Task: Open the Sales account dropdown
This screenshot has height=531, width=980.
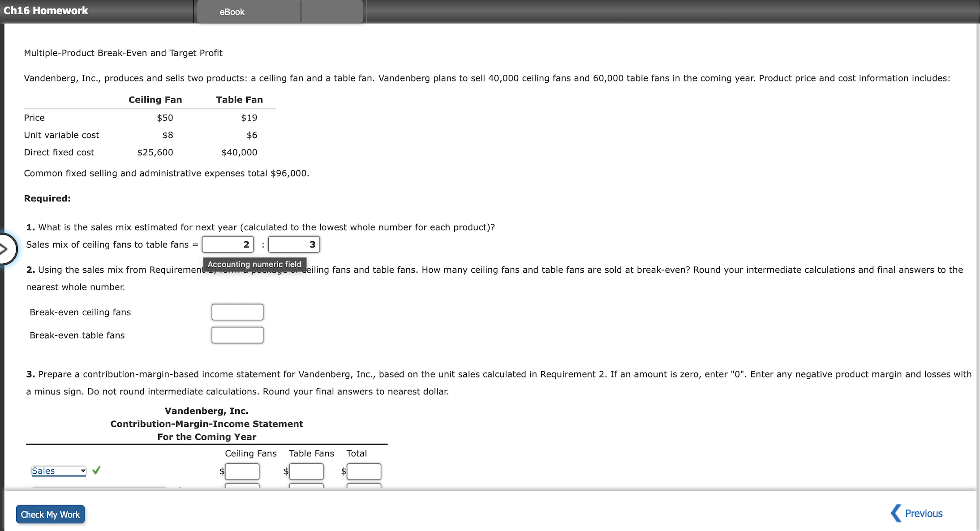Action: [59, 471]
